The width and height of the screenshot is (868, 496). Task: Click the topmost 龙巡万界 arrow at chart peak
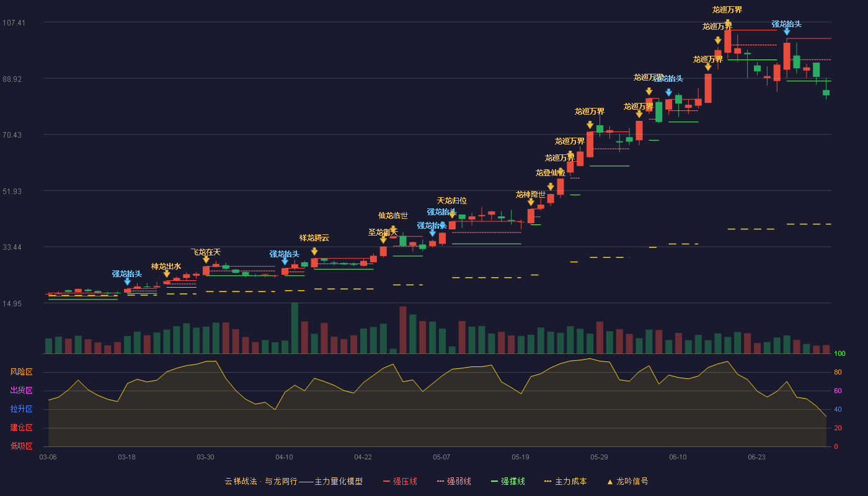(x=727, y=23)
